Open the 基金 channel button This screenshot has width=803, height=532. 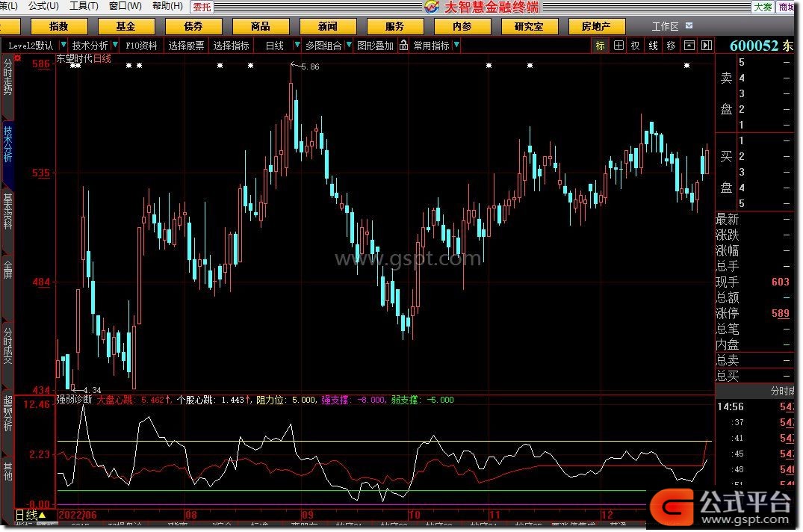[126, 26]
